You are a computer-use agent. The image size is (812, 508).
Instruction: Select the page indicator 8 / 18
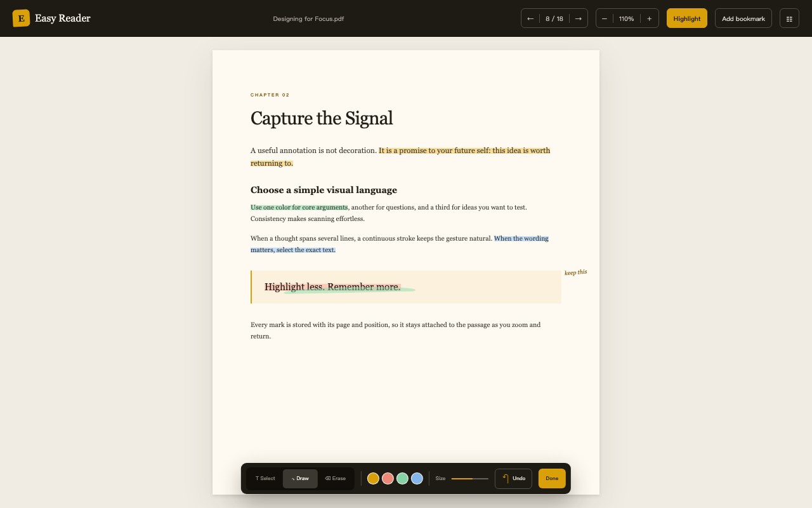point(554,18)
